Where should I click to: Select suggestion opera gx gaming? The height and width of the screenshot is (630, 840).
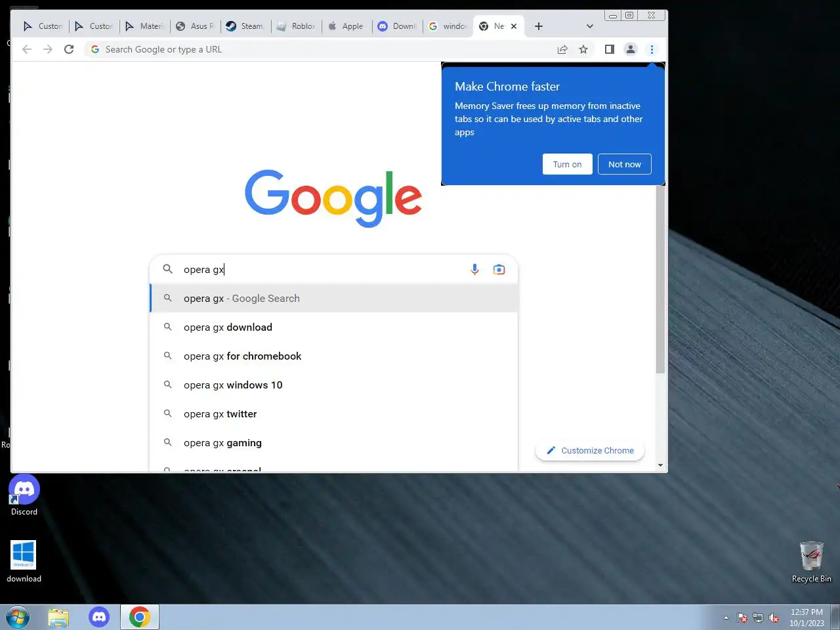click(x=334, y=442)
